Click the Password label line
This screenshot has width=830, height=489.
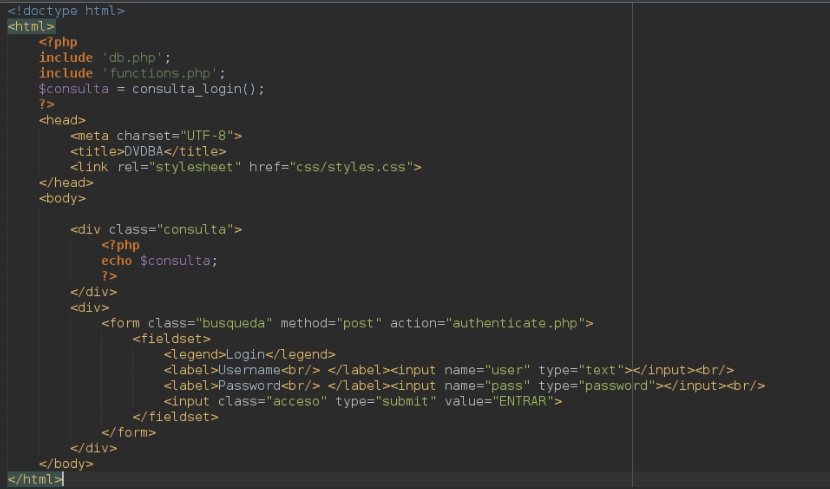click(x=465, y=386)
